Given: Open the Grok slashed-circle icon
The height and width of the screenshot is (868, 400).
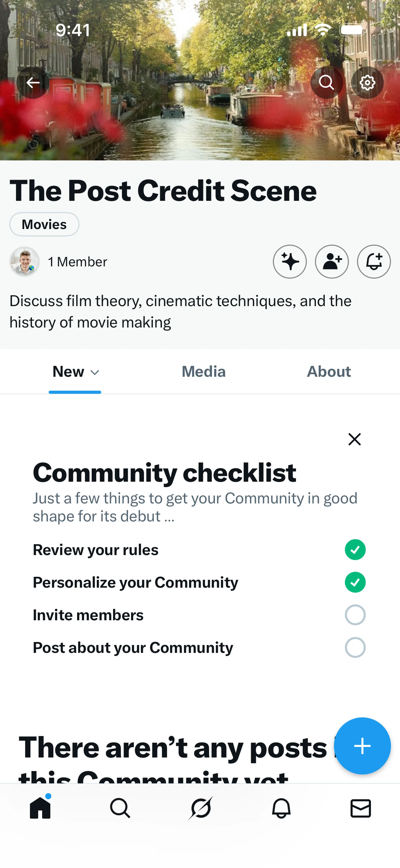Looking at the screenshot, I should tap(201, 808).
